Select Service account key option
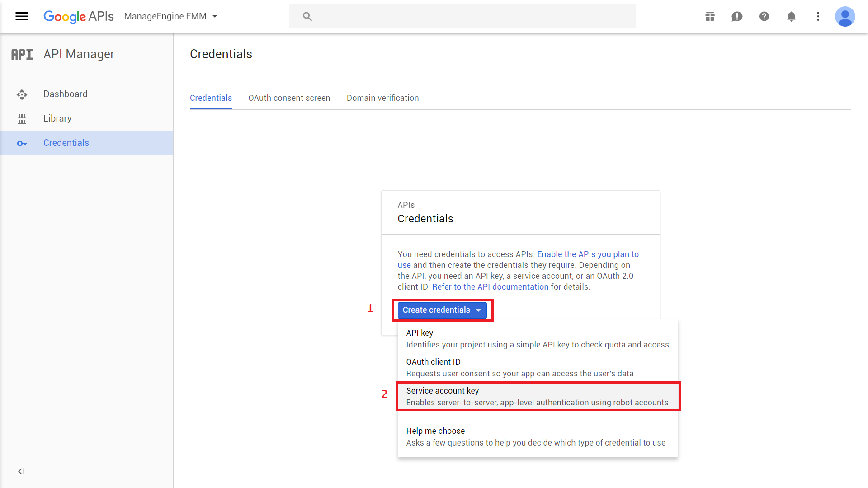868x488 pixels. [537, 396]
